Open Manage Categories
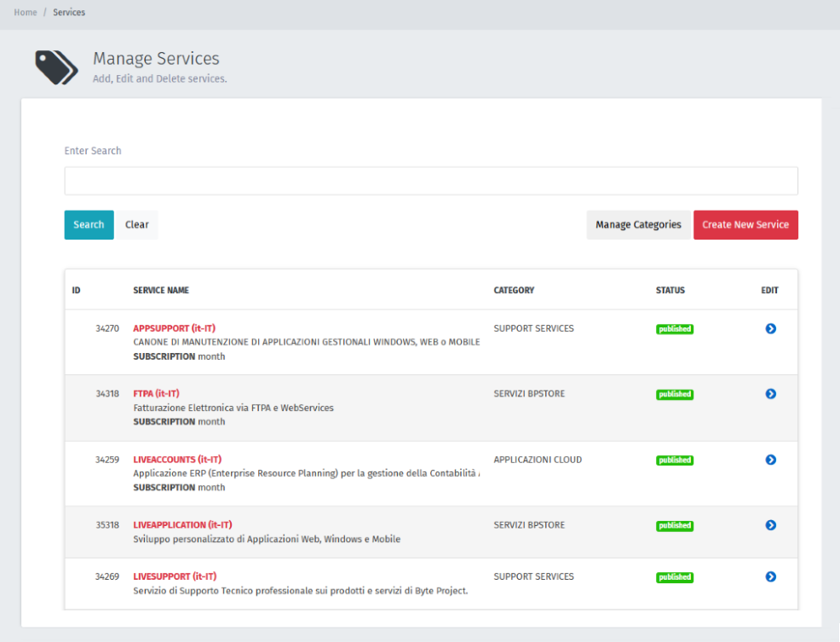The height and width of the screenshot is (642, 840). [x=638, y=225]
